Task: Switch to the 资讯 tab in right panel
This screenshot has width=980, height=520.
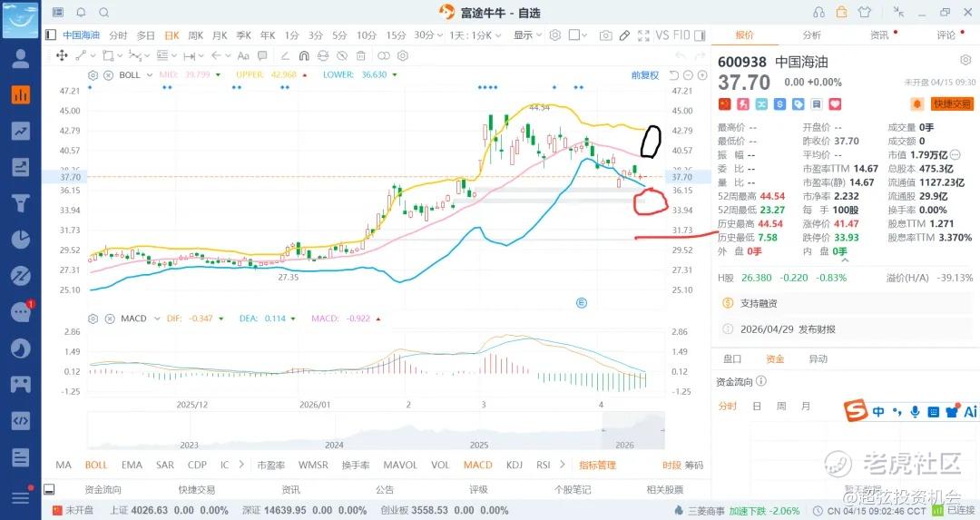Action: (879, 35)
